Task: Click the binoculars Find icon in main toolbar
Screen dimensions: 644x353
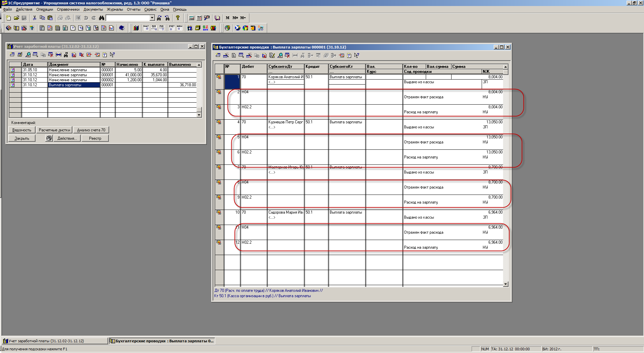Action: (101, 18)
